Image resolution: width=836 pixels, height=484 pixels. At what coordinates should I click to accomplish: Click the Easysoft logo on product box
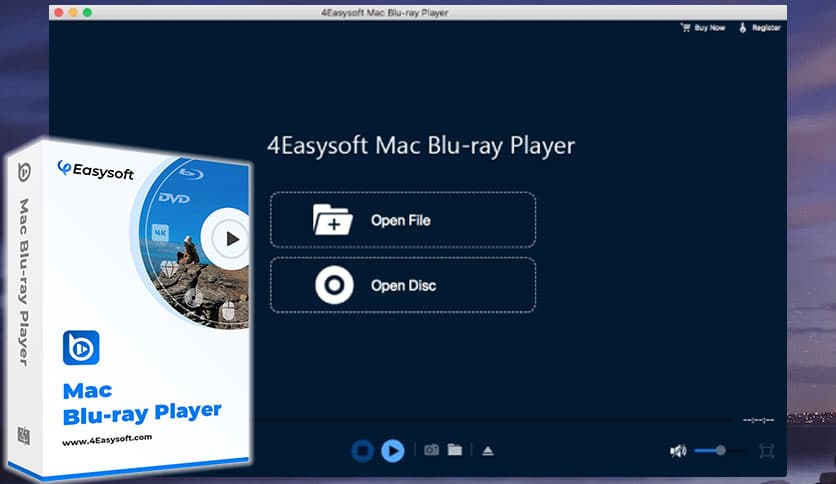95,170
